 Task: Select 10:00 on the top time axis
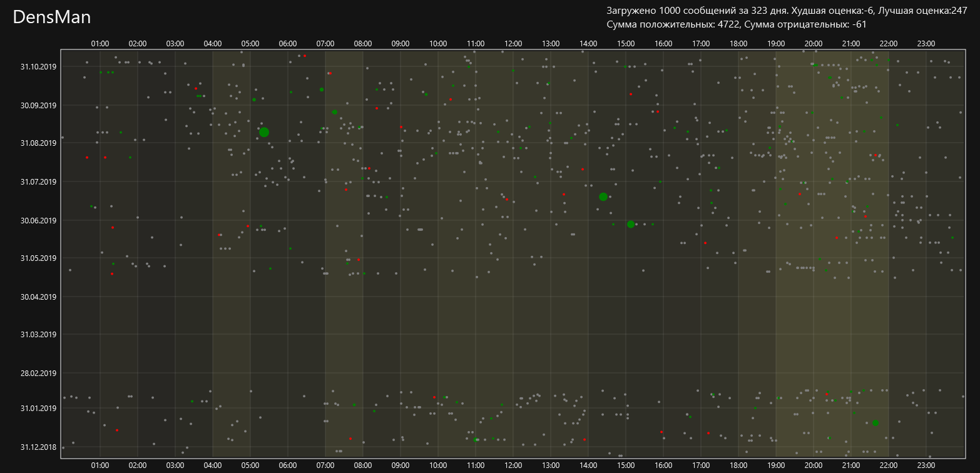pos(438,44)
